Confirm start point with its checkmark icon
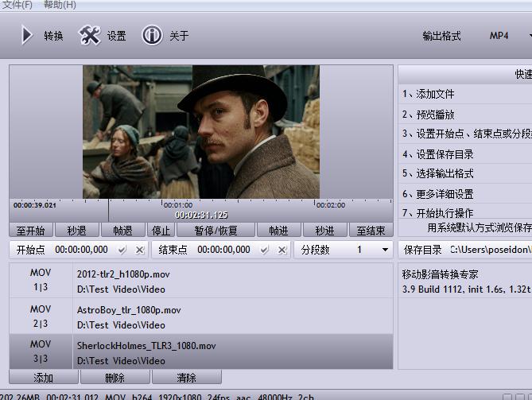This screenshot has width=532, height=400. [x=122, y=250]
